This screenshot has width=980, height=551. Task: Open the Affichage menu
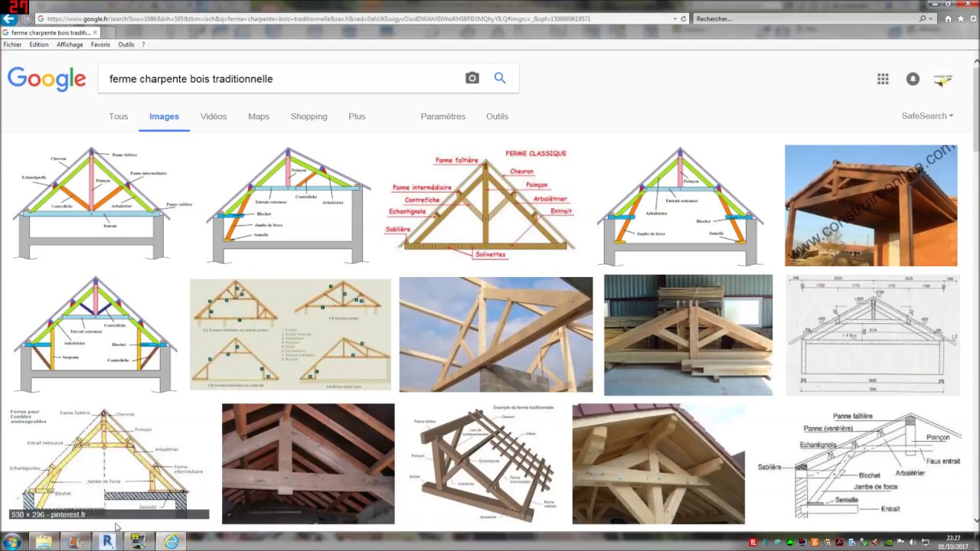click(x=70, y=44)
